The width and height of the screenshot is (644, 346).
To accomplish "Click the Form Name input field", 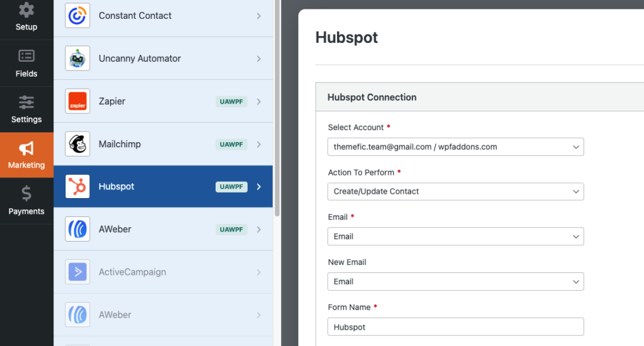I will point(455,326).
